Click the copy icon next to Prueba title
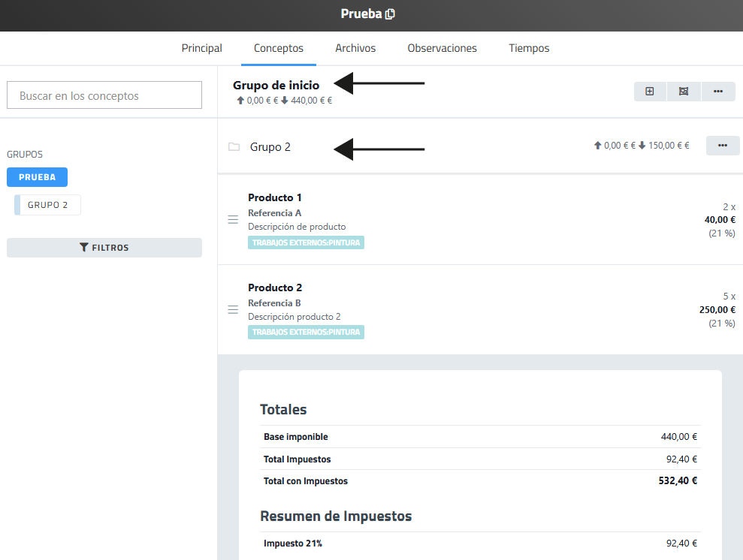 tap(390, 14)
